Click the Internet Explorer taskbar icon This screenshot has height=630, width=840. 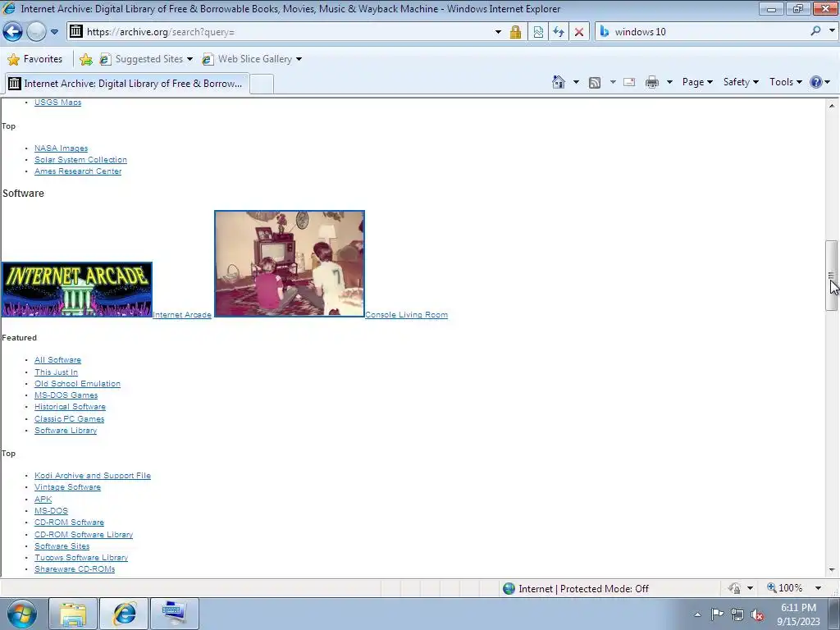click(124, 614)
